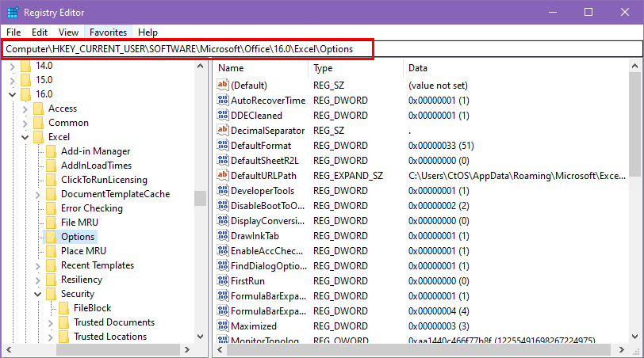Click the AddInLoadTimes folder icon
This screenshot has width=644, height=358.
click(x=51, y=166)
